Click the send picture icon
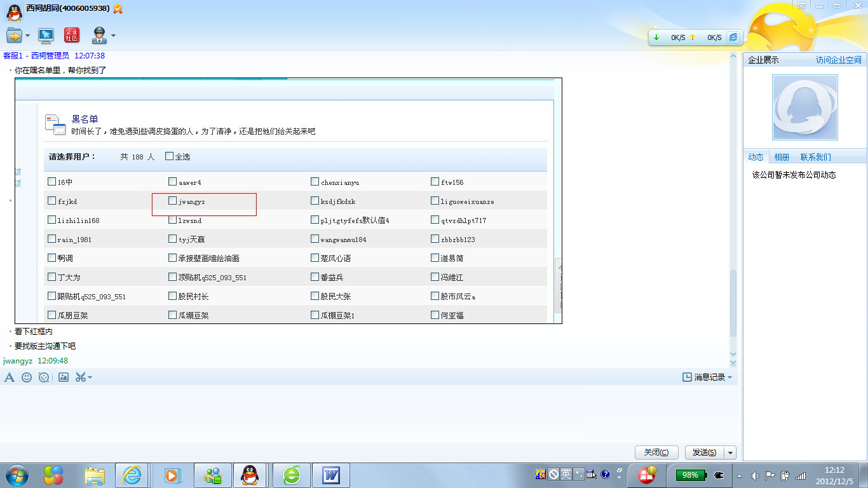Screen dimensions: 868x488 64,377
